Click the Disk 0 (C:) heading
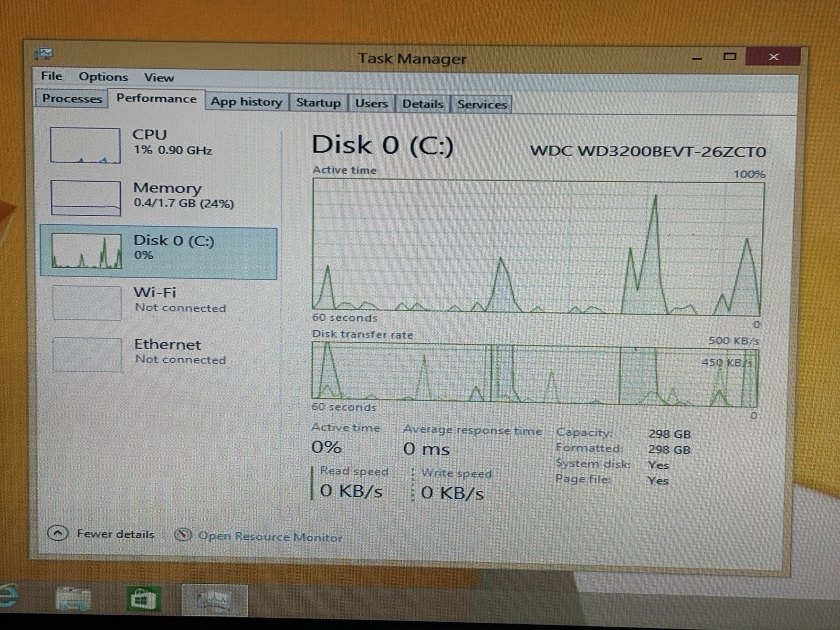Screen dimensions: 840x630 [x=383, y=145]
